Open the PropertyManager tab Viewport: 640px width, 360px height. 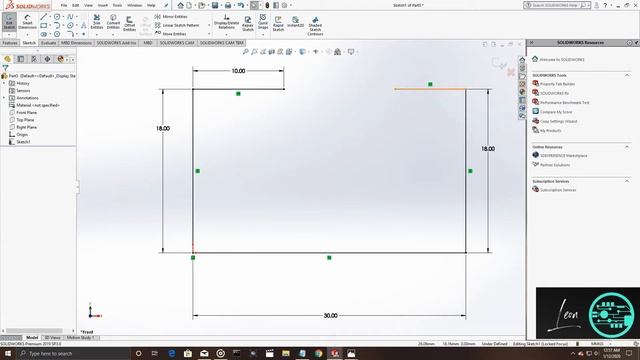click(21, 59)
